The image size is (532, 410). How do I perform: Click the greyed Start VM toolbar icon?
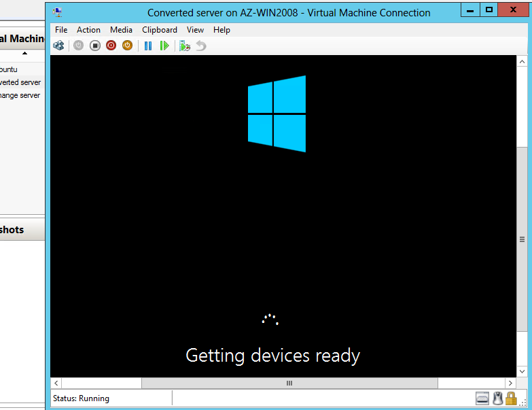point(78,46)
